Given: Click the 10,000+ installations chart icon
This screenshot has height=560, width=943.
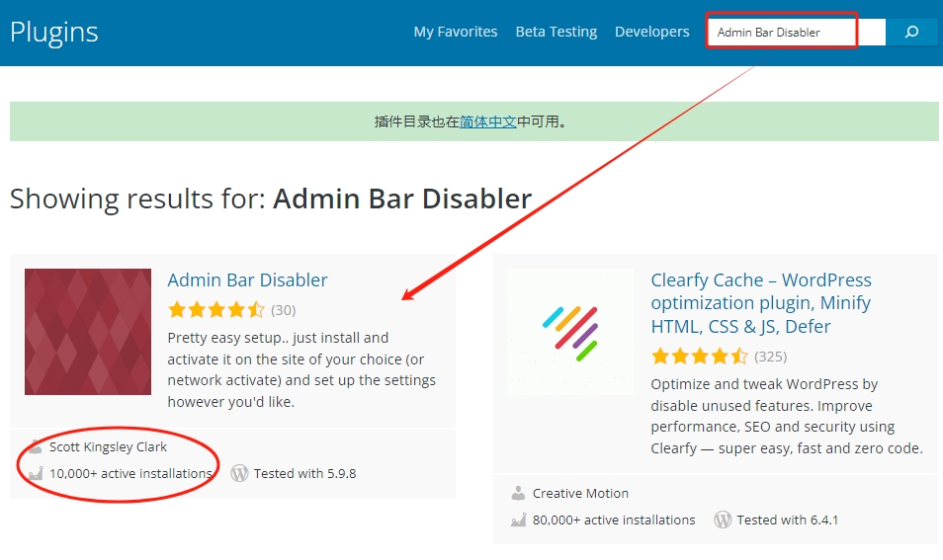Looking at the screenshot, I should click(35, 473).
